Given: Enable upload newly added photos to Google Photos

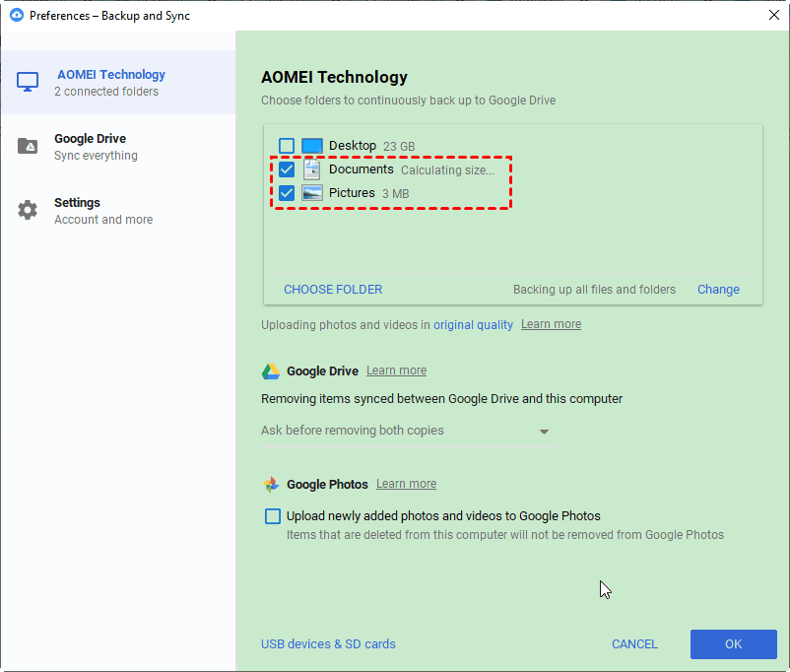Looking at the screenshot, I should (273, 516).
